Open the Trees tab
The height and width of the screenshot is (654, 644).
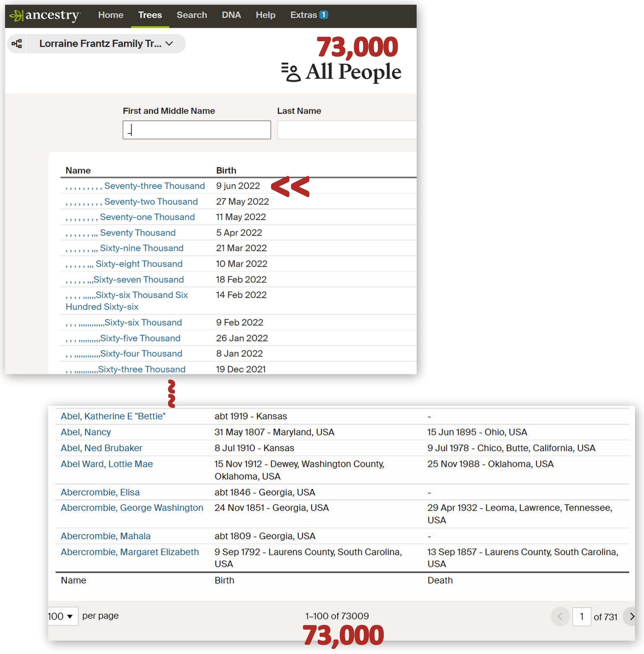[x=150, y=15]
